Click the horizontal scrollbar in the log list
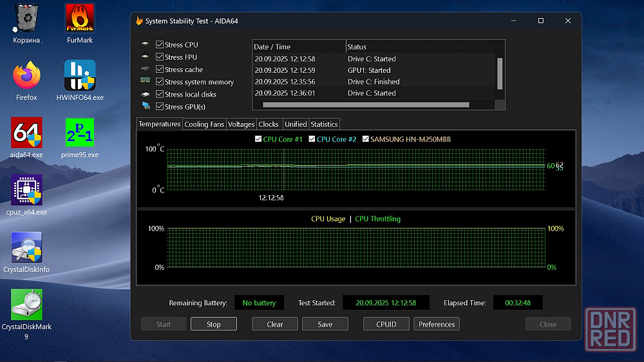The image size is (644, 362). click(366, 104)
